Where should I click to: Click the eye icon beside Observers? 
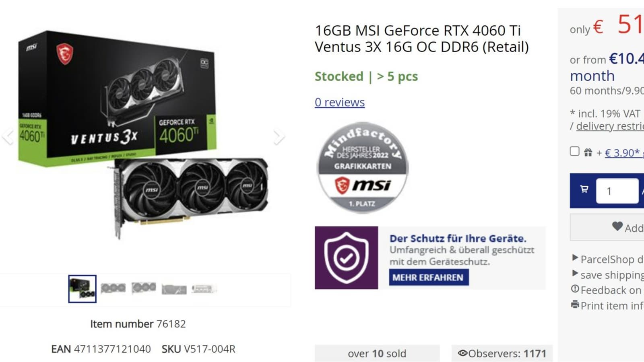point(463,353)
